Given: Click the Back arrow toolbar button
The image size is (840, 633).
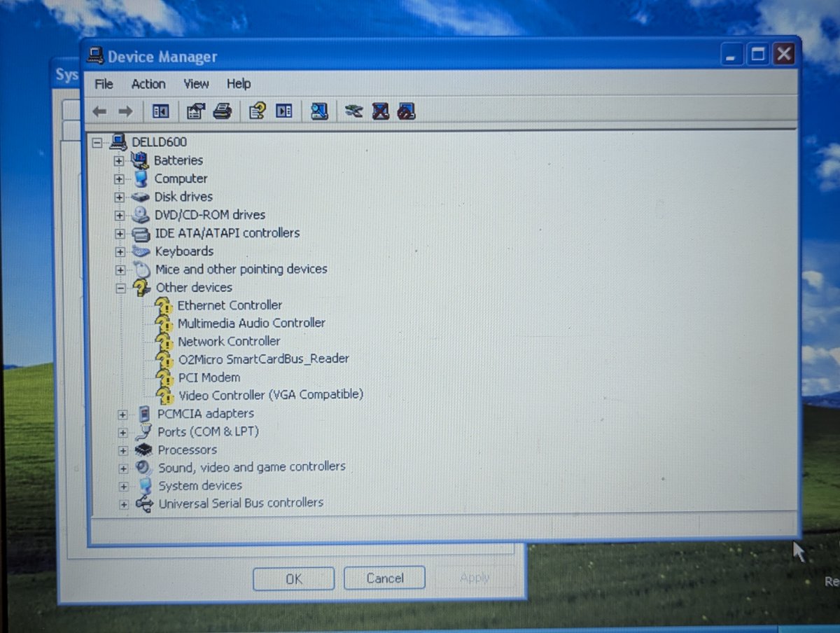Looking at the screenshot, I should point(99,111).
